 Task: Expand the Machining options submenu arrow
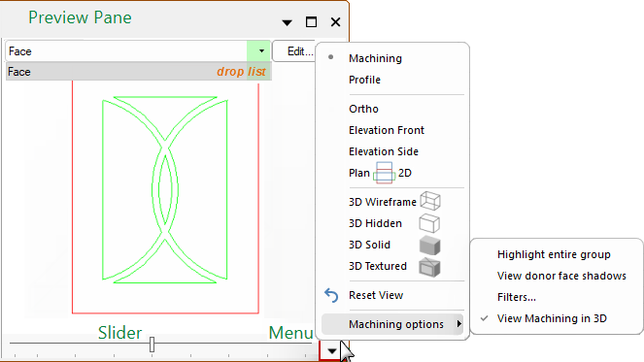tap(458, 324)
